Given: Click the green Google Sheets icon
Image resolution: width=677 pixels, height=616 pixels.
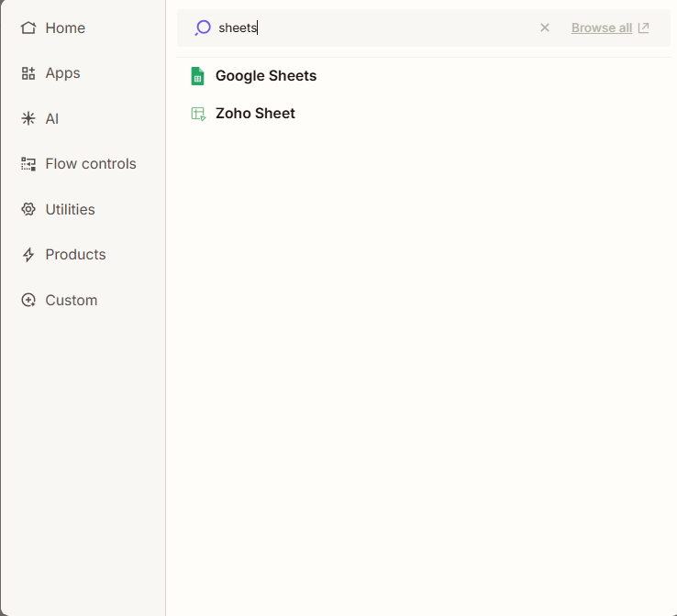Looking at the screenshot, I should point(197,76).
